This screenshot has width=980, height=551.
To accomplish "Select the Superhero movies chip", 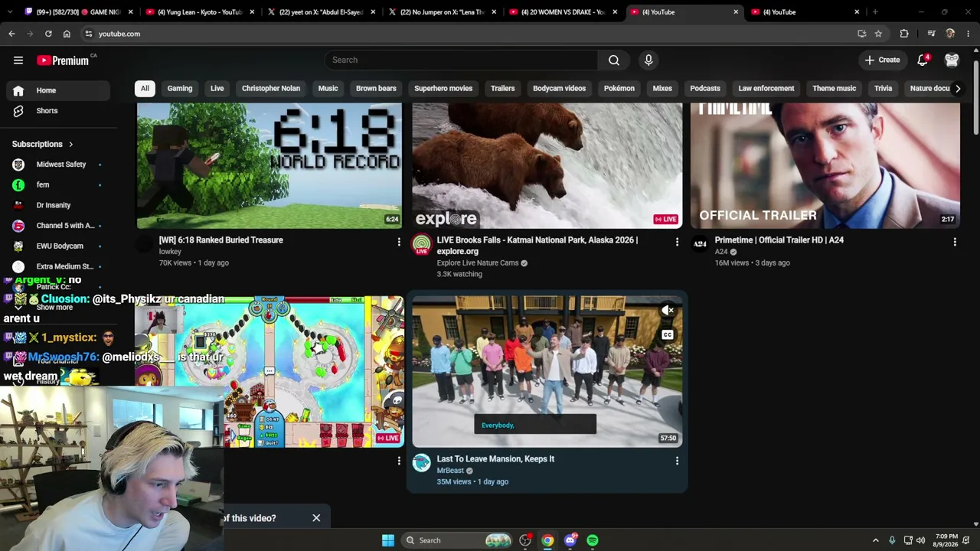I will click(443, 88).
